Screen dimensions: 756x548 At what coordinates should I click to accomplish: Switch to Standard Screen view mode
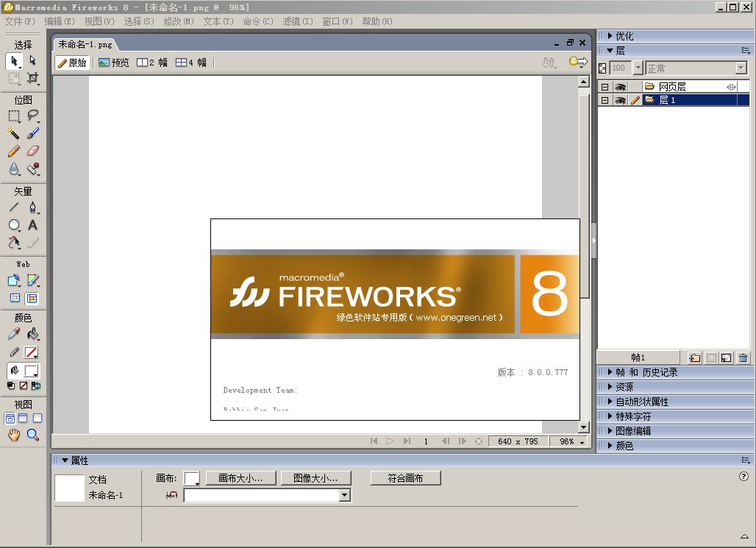click(10, 419)
